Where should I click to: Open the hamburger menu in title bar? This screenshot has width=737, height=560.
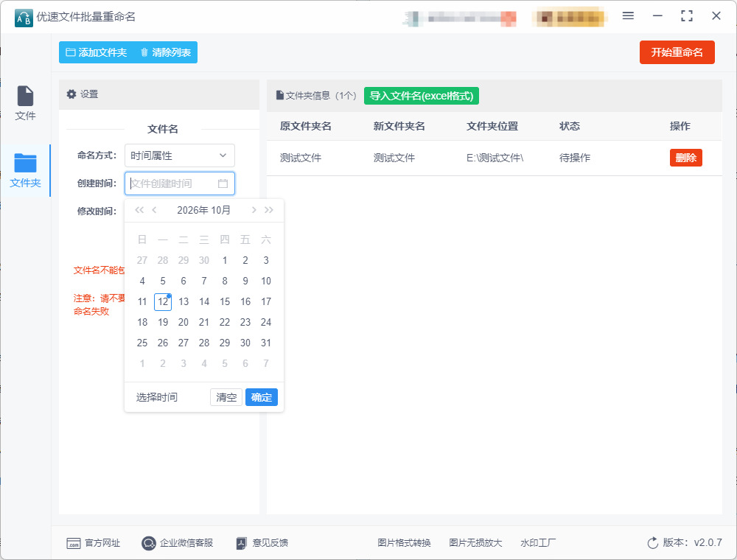pyautogui.click(x=628, y=16)
